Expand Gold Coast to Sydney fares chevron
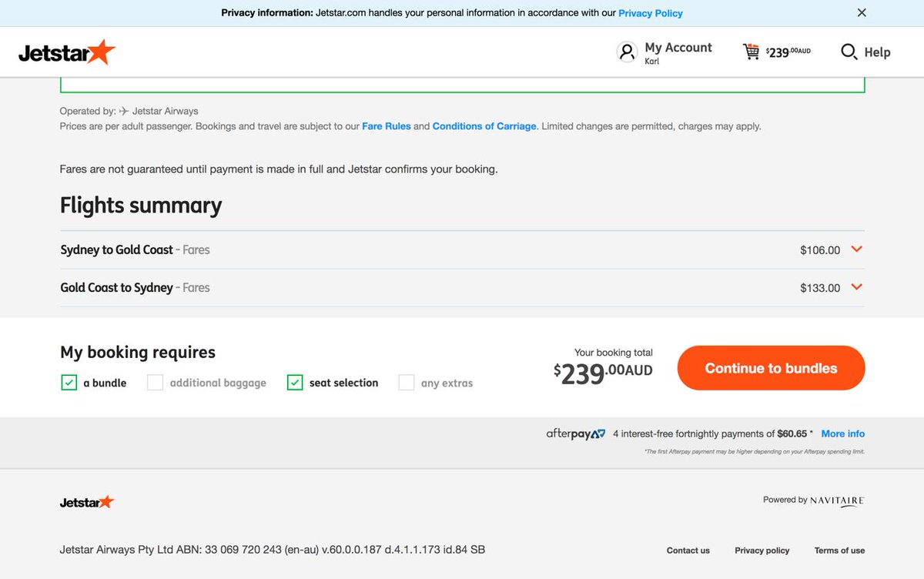The image size is (924, 579). click(857, 287)
